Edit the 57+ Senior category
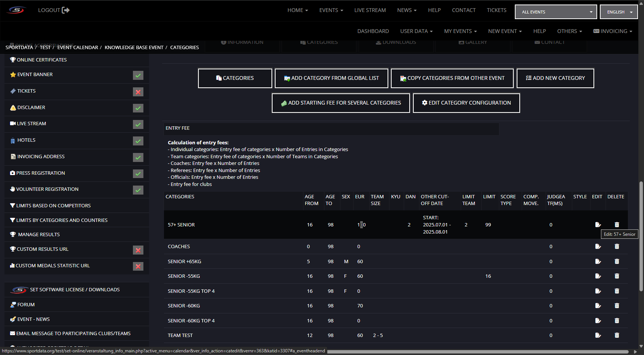Screen dimensions: 644x355 [x=598, y=225]
